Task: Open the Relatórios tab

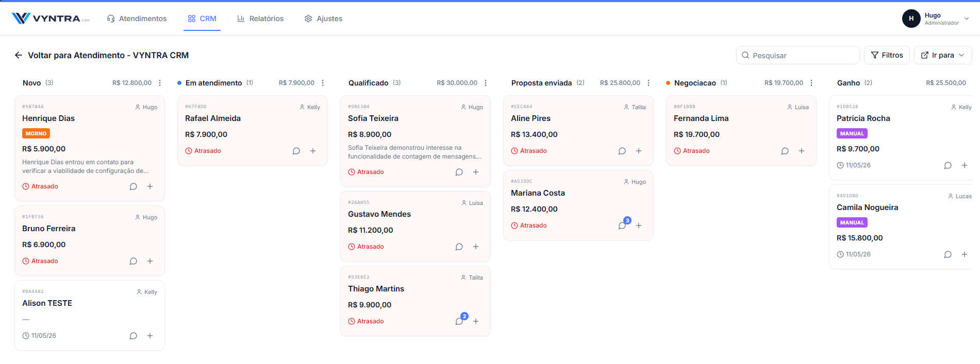Action: click(x=260, y=19)
